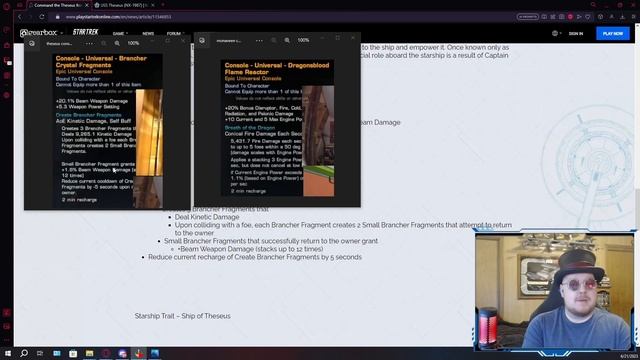Click the red ad blocker icon
Image resolution: width=640 pixels, height=360 pixels.
tap(570, 17)
